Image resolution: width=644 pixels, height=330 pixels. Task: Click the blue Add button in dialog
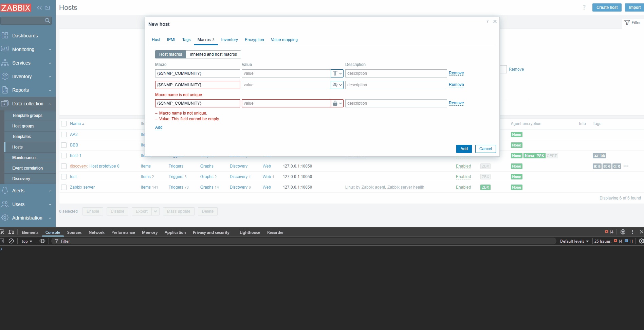point(464,149)
